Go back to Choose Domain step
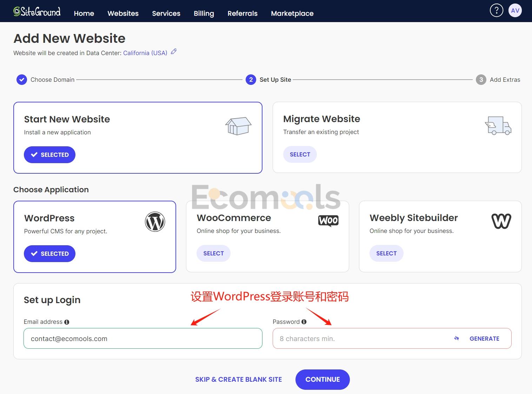This screenshot has width=532, height=394. point(22,80)
